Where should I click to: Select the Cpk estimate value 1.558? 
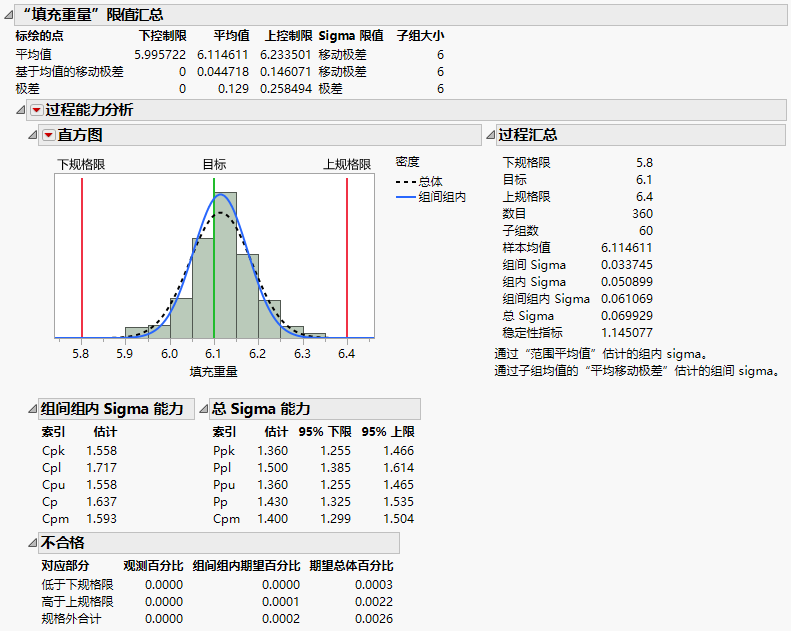pos(103,451)
